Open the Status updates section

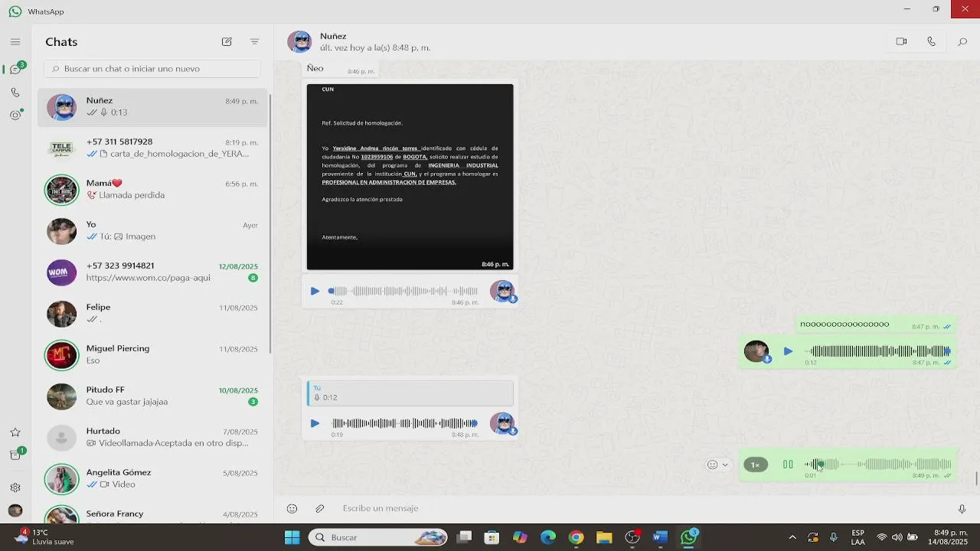point(15,116)
